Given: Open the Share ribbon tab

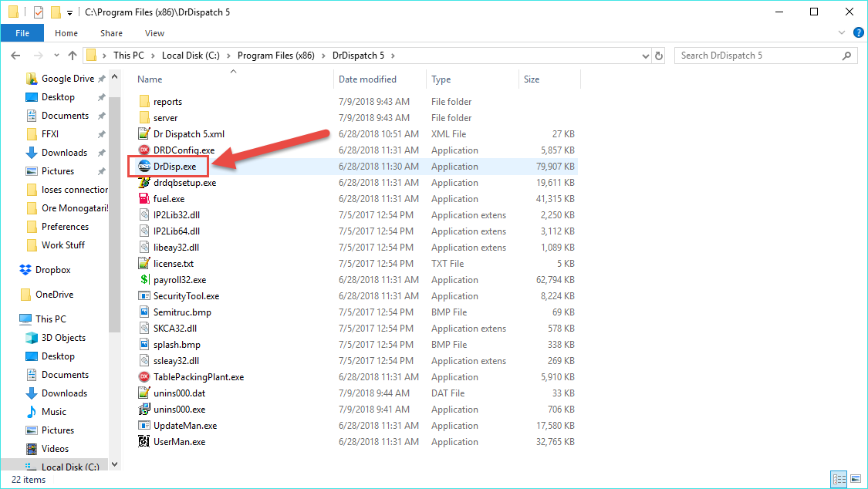Looking at the screenshot, I should point(111,33).
